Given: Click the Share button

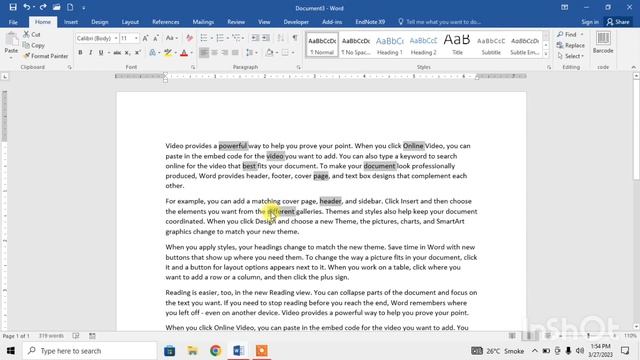Looking at the screenshot, I should tap(618, 22).
